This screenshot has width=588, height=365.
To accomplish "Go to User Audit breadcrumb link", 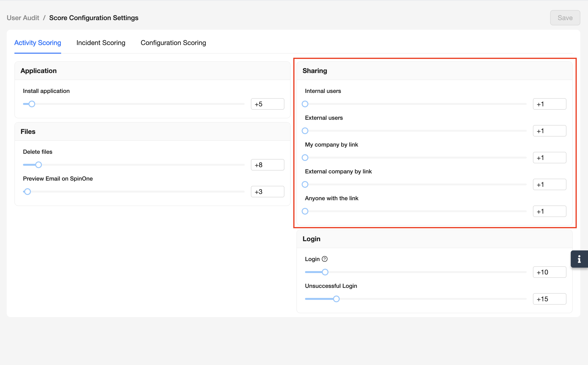I will [x=23, y=18].
